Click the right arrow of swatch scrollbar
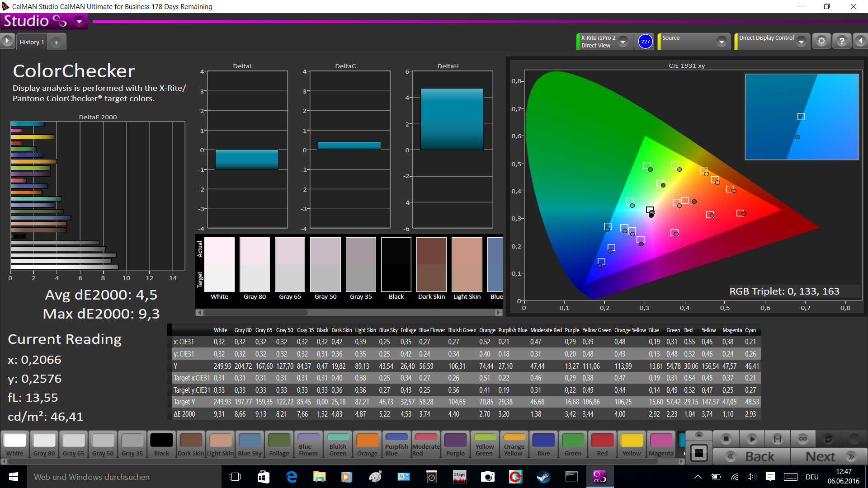 coord(498,312)
